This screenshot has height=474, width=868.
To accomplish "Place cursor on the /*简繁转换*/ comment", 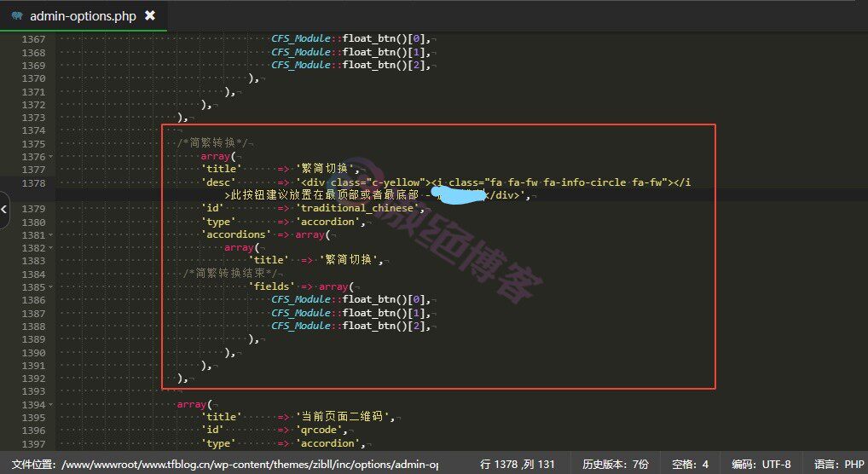I will click(x=213, y=143).
